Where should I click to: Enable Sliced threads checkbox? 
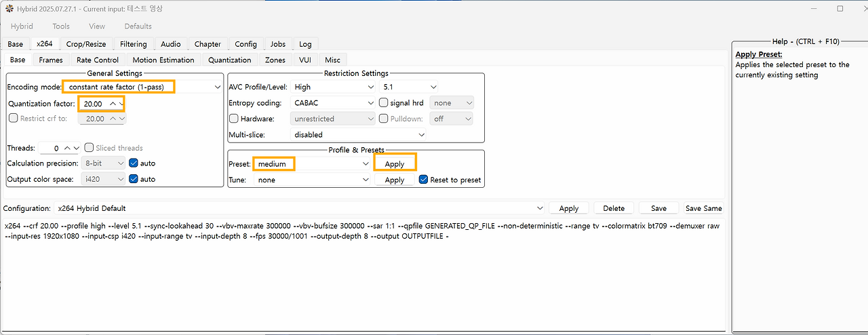click(90, 148)
